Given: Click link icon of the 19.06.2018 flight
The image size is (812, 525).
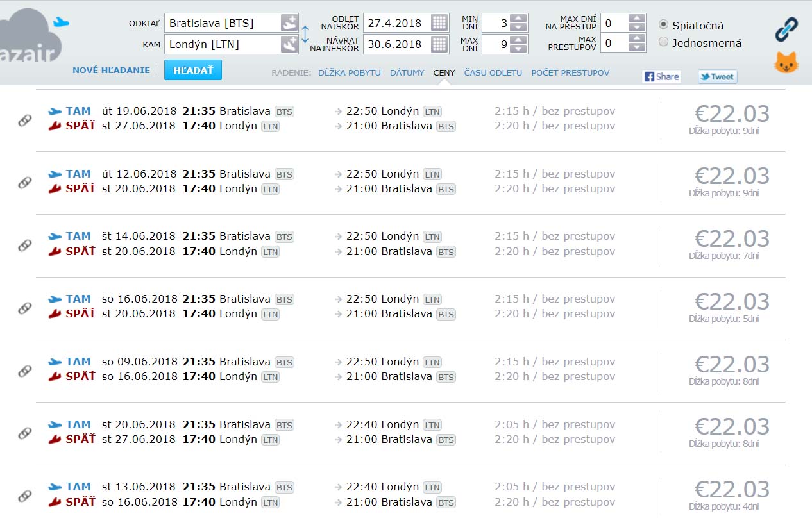Looking at the screenshot, I should (x=24, y=120).
